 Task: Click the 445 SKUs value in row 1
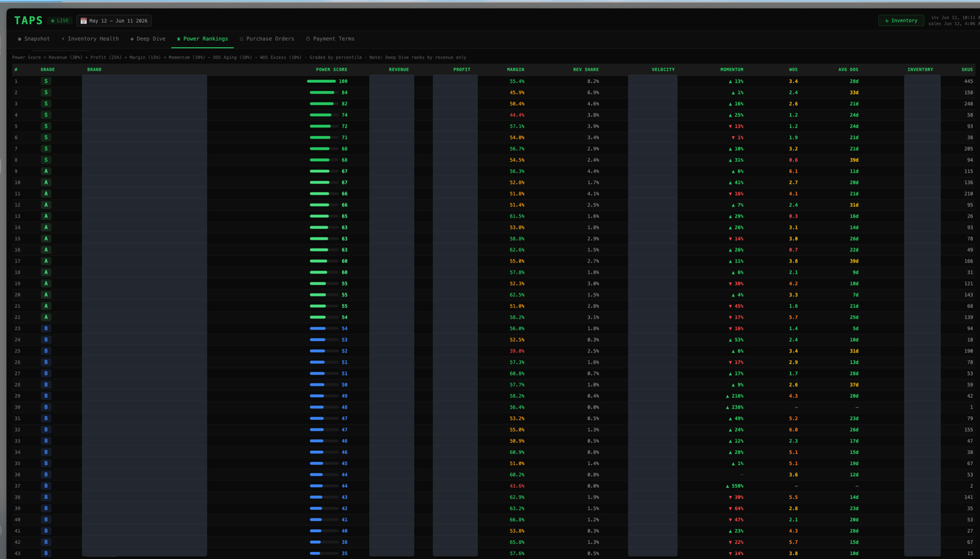click(x=968, y=81)
